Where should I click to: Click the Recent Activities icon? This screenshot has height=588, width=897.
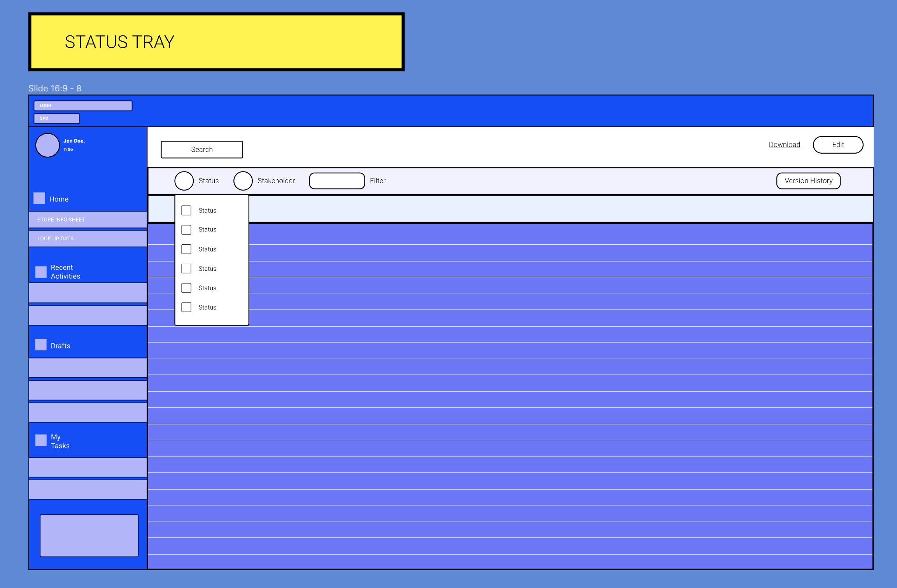point(40,272)
